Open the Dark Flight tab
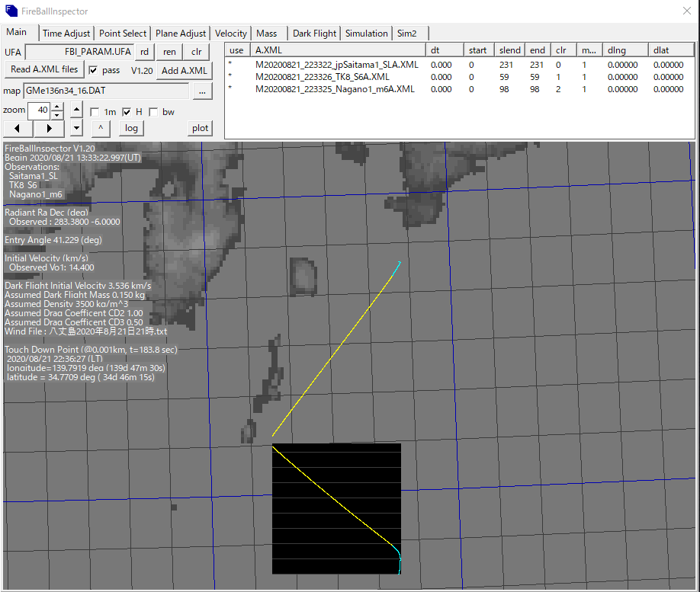The height and width of the screenshot is (592, 700). click(x=314, y=34)
